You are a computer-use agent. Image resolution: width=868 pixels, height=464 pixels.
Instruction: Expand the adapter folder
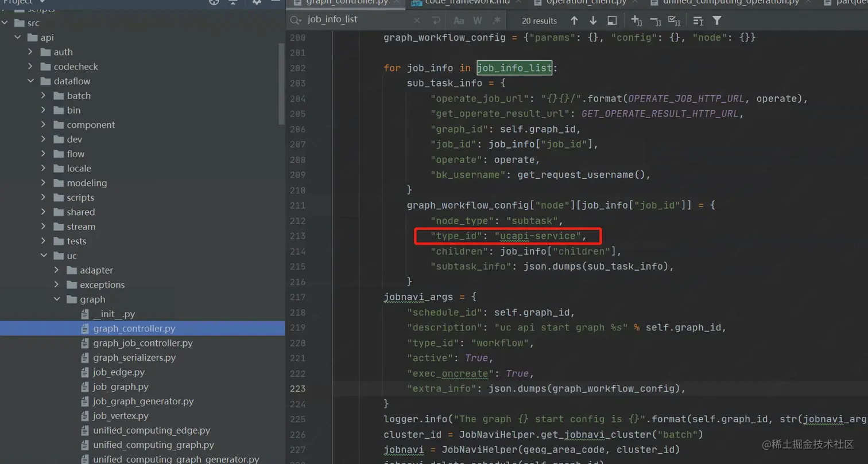[57, 270]
